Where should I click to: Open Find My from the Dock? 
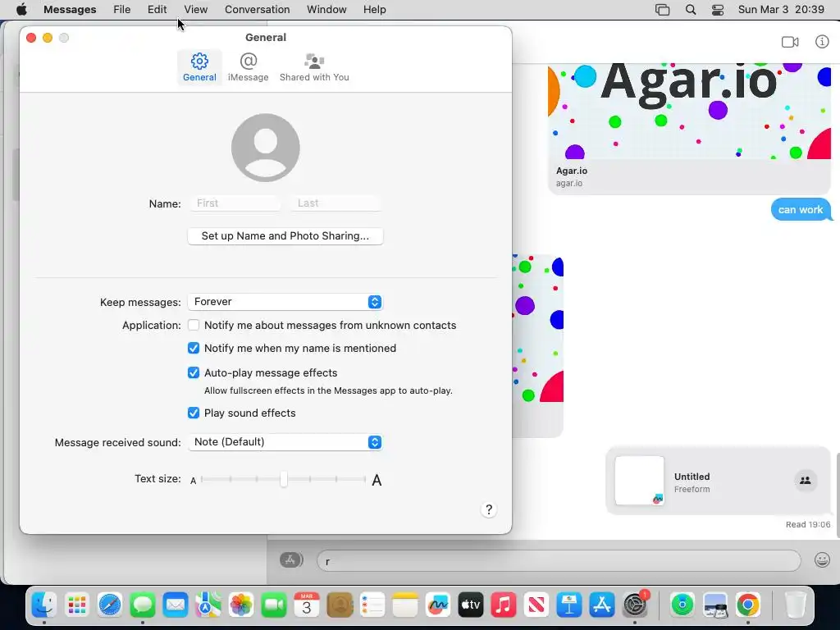click(x=682, y=605)
